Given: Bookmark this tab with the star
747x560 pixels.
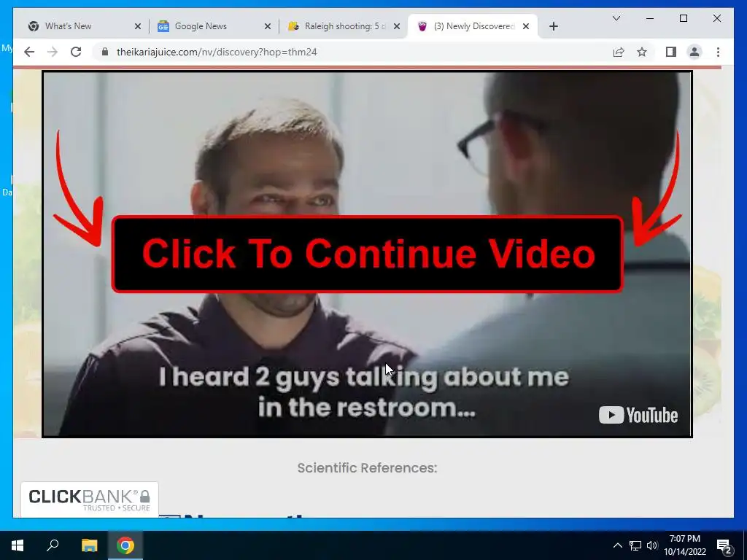Looking at the screenshot, I should tap(642, 52).
